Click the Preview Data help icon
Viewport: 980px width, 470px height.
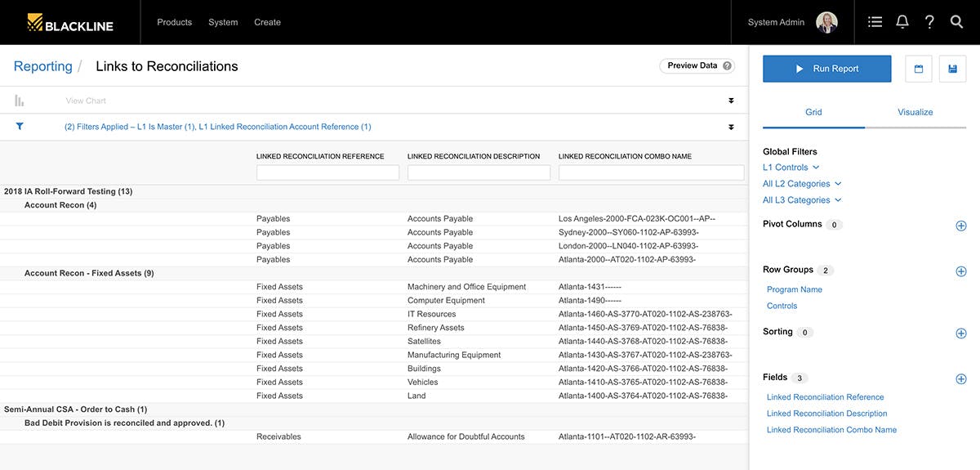(x=727, y=65)
